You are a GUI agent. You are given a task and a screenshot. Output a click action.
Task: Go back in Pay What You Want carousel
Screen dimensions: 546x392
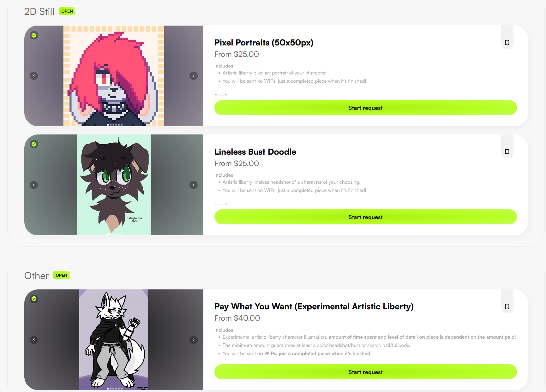pos(34,340)
